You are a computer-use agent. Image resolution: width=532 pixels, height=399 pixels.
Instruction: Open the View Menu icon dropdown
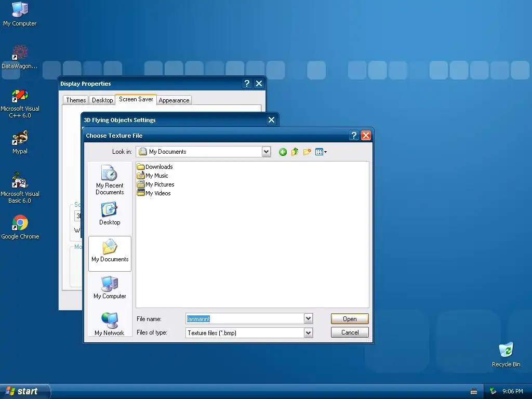tap(321, 152)
